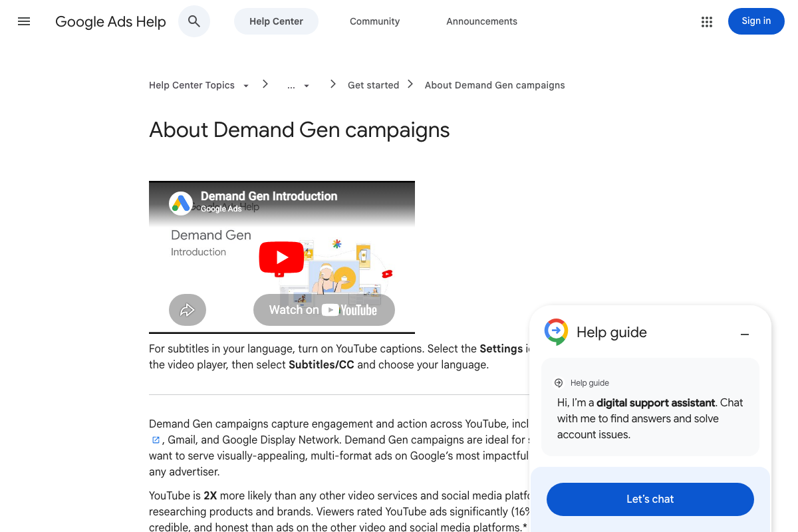Viewport: 798px width, 532px height.
Task: Open the external link icon before Gmail
Action: [x=156, y=440]
